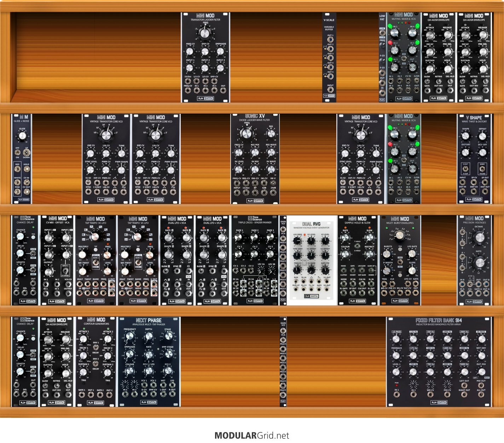Turn the FREQUENCY knob on Next Phase phaser
Image resolution: width=504 pixels, height=443 pixels.
tap(130, 337)
